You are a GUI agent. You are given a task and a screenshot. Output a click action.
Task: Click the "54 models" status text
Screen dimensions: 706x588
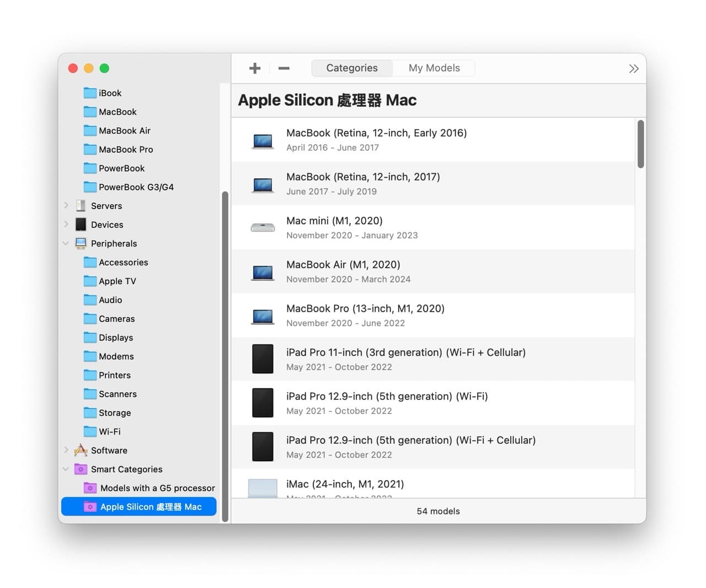[438, 511]
